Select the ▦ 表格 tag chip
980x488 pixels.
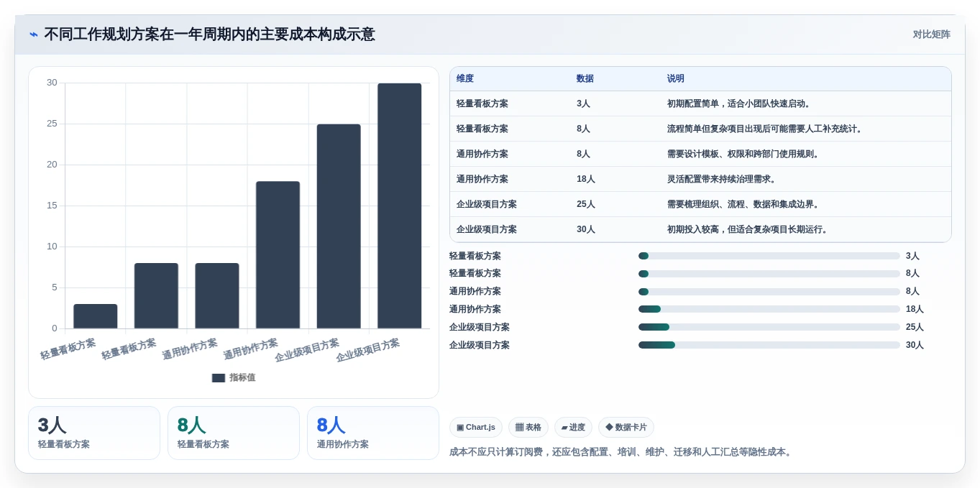(528, 428)
